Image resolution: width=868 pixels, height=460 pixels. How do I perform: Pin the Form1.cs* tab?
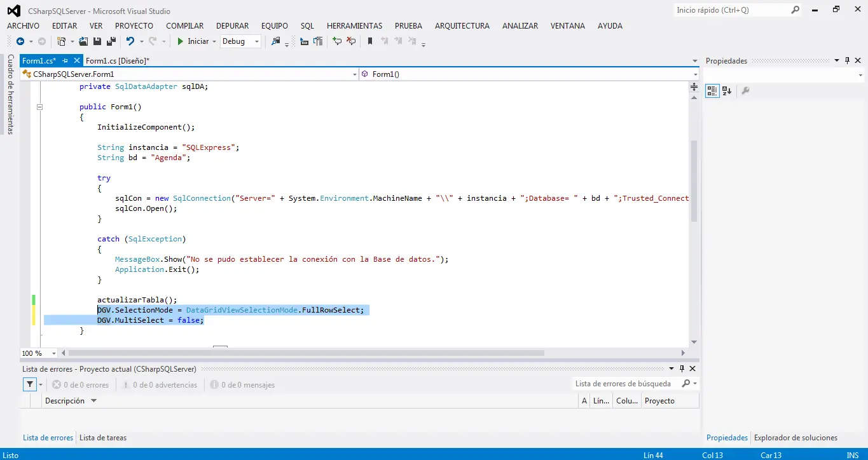pos(65,60)
